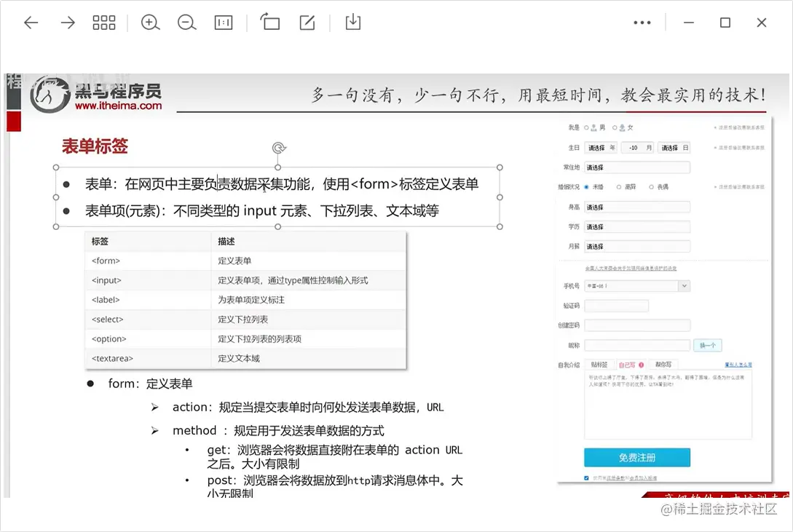Click the 昵称 input field
Viewport: 793px width, 532px height.
[637, 345]
